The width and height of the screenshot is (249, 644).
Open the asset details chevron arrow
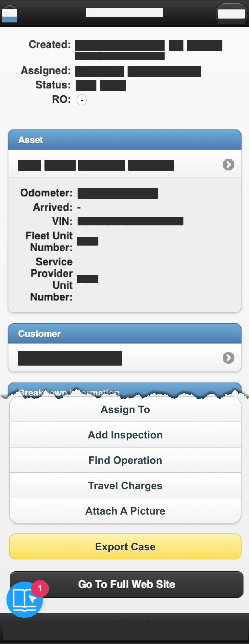[x=228, y=165]
